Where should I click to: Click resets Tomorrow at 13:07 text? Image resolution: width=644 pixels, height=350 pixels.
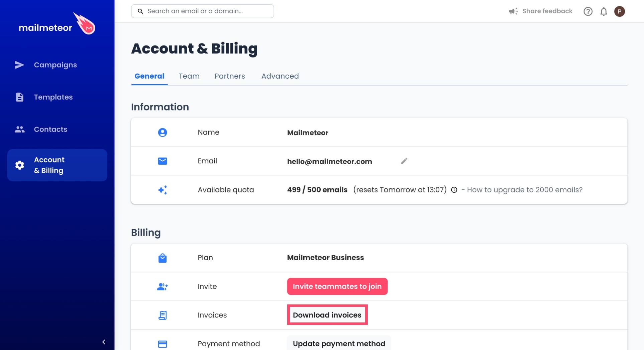pyautogui.click(x=400, y=190)
